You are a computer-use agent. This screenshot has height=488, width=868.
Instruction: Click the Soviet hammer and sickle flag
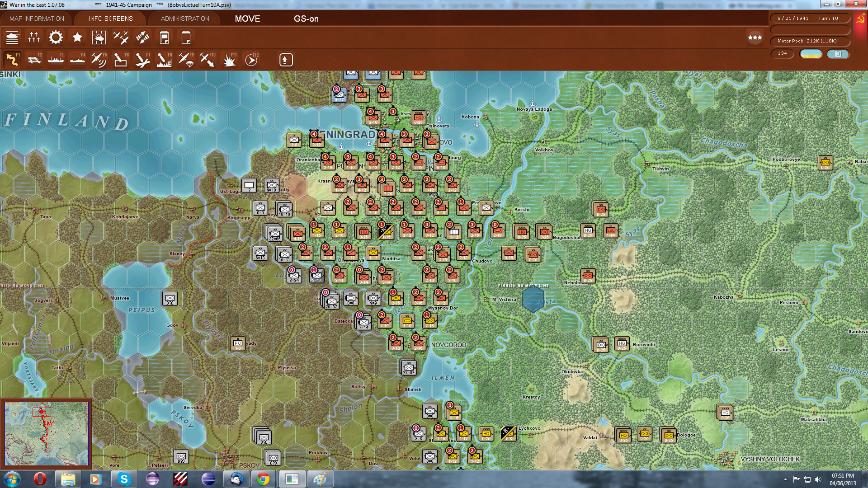point(860,19)
